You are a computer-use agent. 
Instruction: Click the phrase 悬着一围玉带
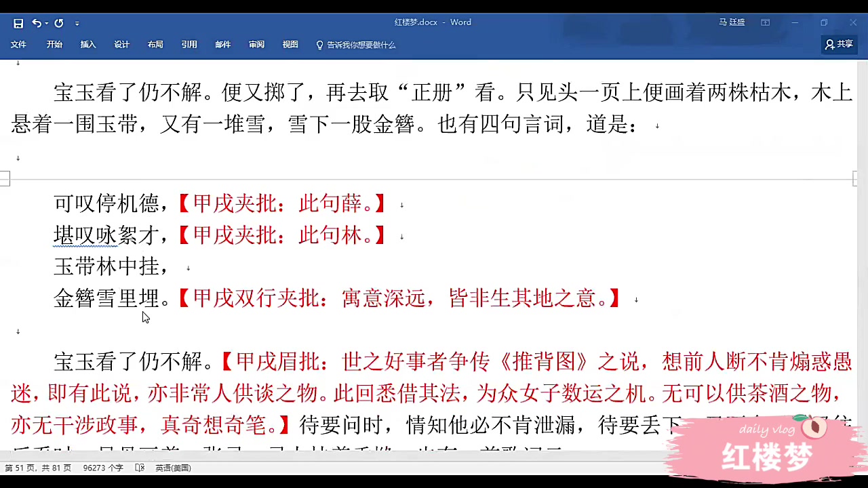click(74, 125)
